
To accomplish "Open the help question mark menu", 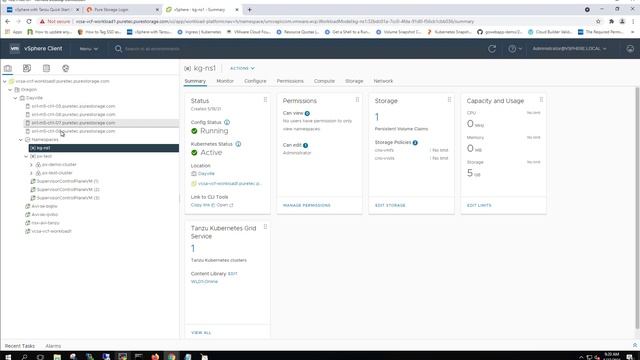I will point(514,49).
